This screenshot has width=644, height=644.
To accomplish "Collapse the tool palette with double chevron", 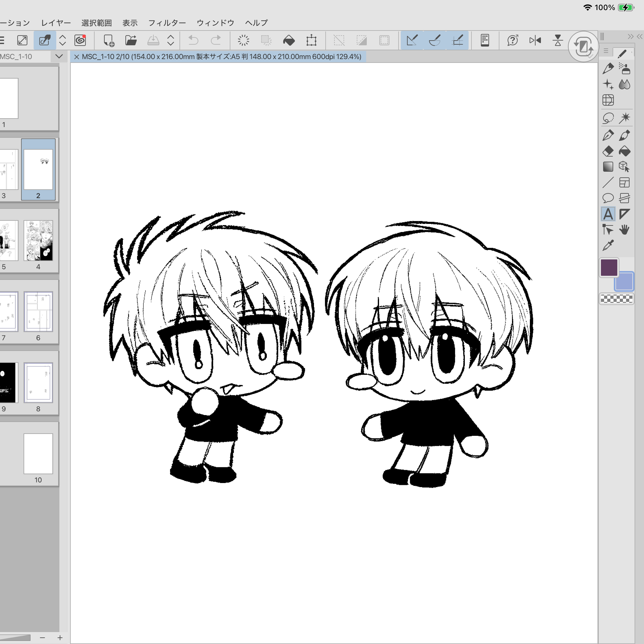I will click(630, 36).
